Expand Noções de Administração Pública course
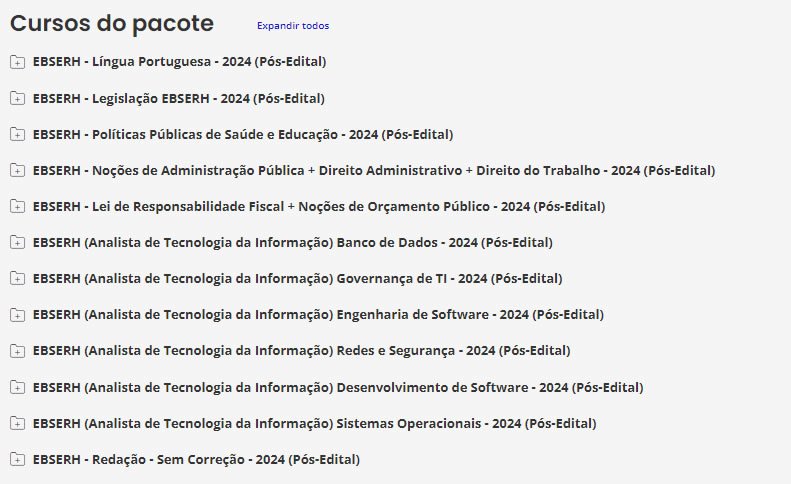 coord(373,170)
